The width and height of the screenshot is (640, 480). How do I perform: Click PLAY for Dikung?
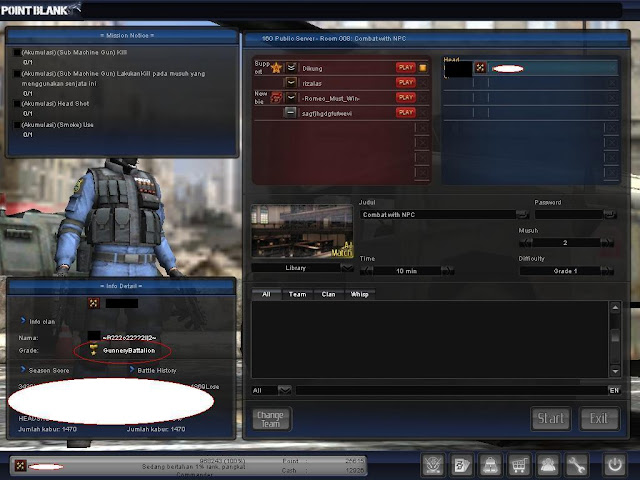(405, 67)
